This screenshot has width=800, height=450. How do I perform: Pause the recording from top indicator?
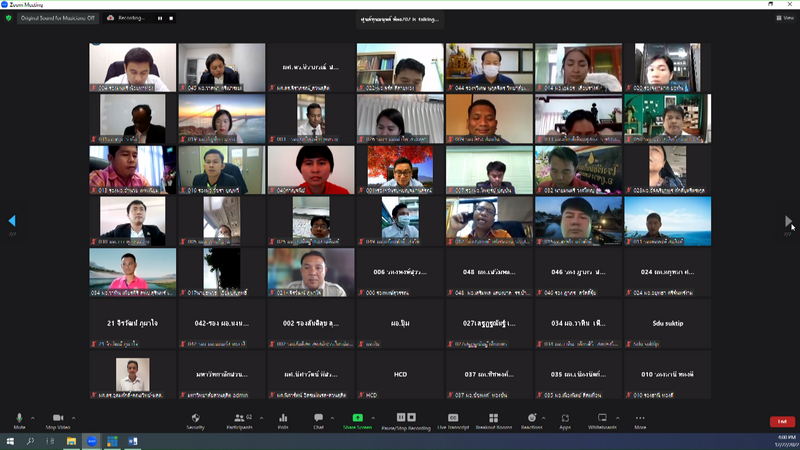point(160,18)
